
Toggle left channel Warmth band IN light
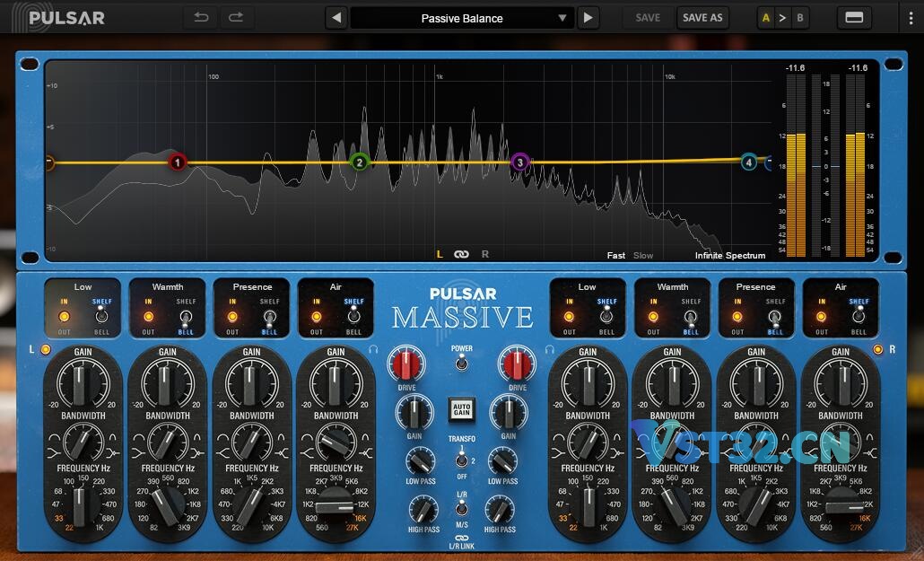[148, 317]
